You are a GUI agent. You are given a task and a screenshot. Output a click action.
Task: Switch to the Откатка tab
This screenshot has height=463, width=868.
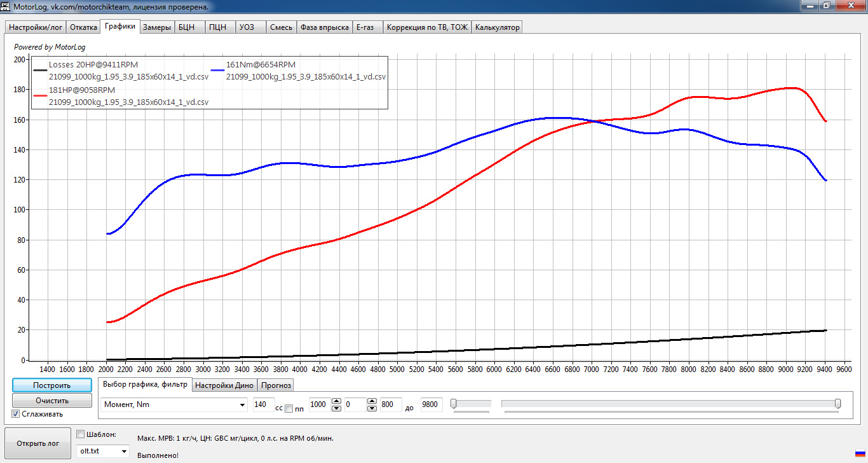(x=83, y=27)
